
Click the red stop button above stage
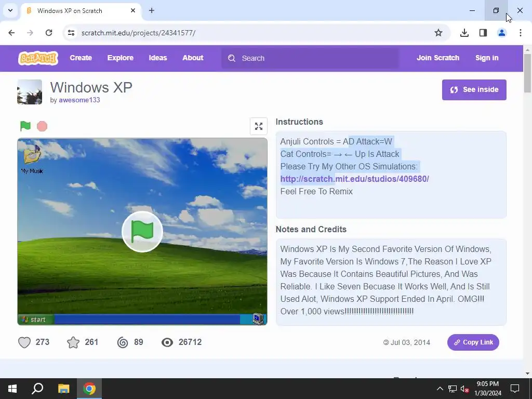pyautogui.click(x=42, y=126)
